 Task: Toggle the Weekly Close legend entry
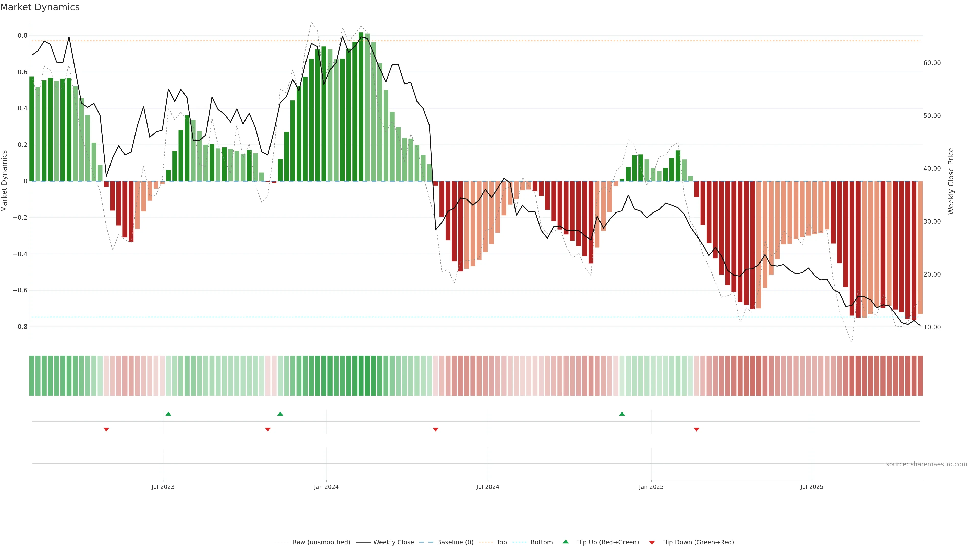click(393, 542)
